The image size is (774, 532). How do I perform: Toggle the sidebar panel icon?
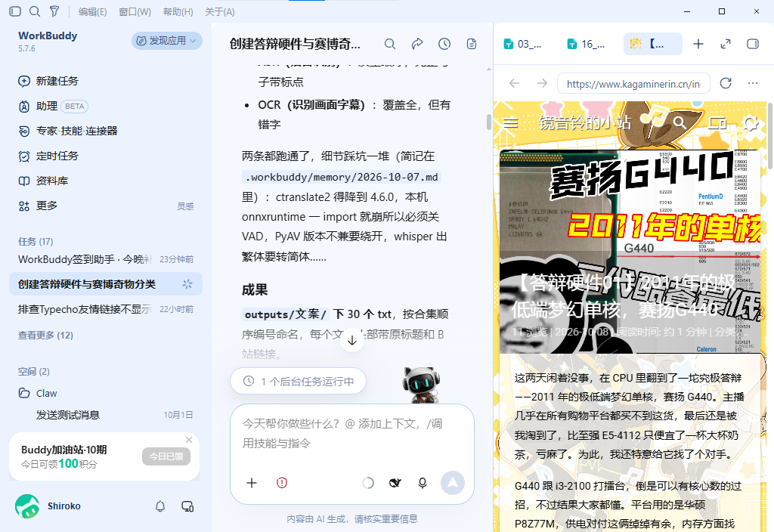coord(15,11)
